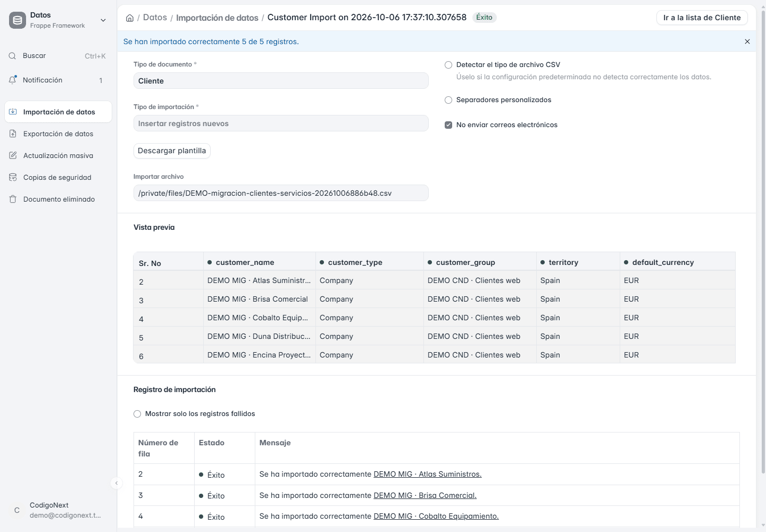Screen dimensions: 766x532
Task: Open the Tipo de importación dropdown
Action: coord(281,123)
